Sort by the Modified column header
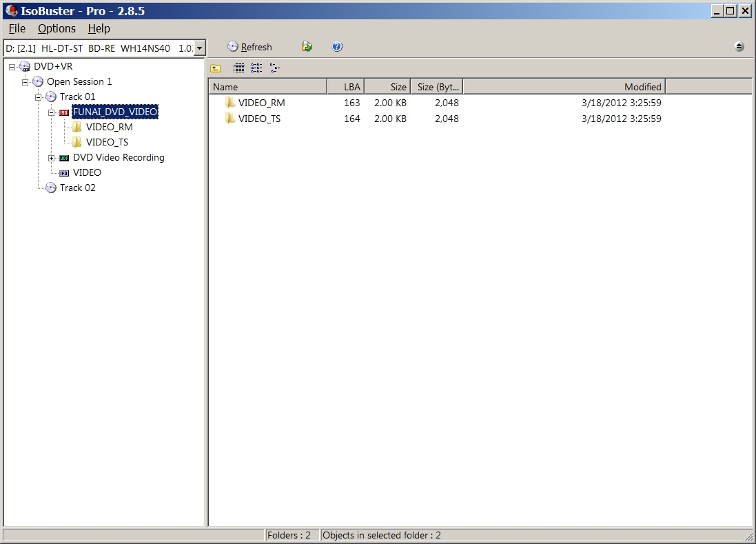Viewport: 756px width, 544px height. [564, 87]
